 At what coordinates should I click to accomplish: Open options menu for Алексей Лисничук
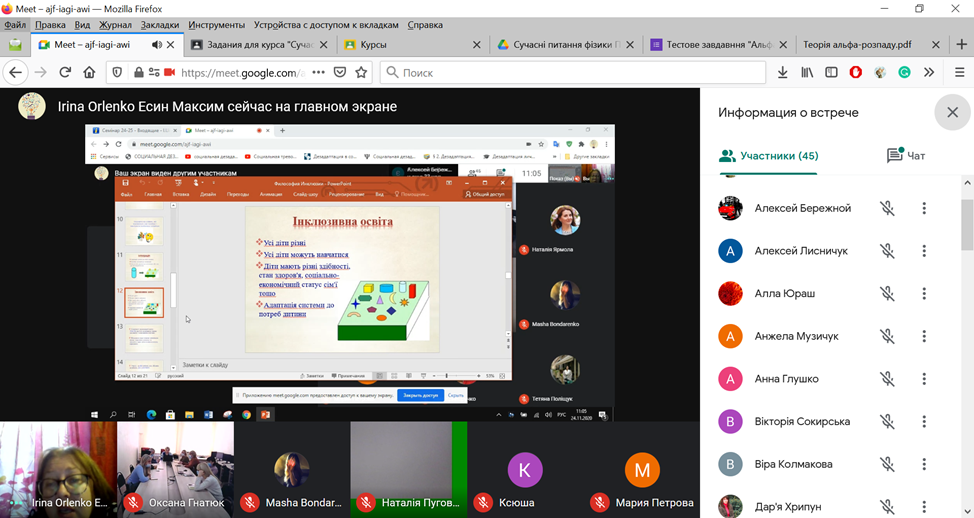[x=924, y=251]
